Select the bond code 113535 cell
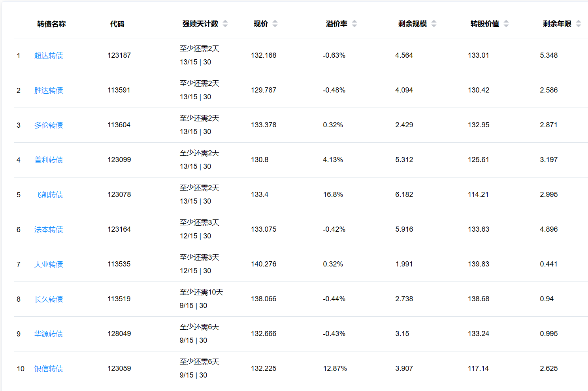The height and width of the screenshot is (391, 588). pos(119,264)
